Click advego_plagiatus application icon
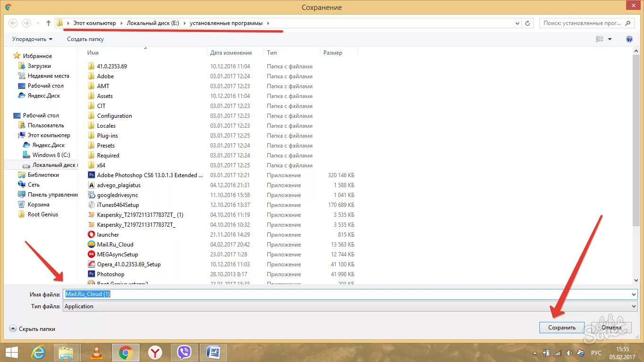Viewport: 644px width, 362px height. [91, 185]
